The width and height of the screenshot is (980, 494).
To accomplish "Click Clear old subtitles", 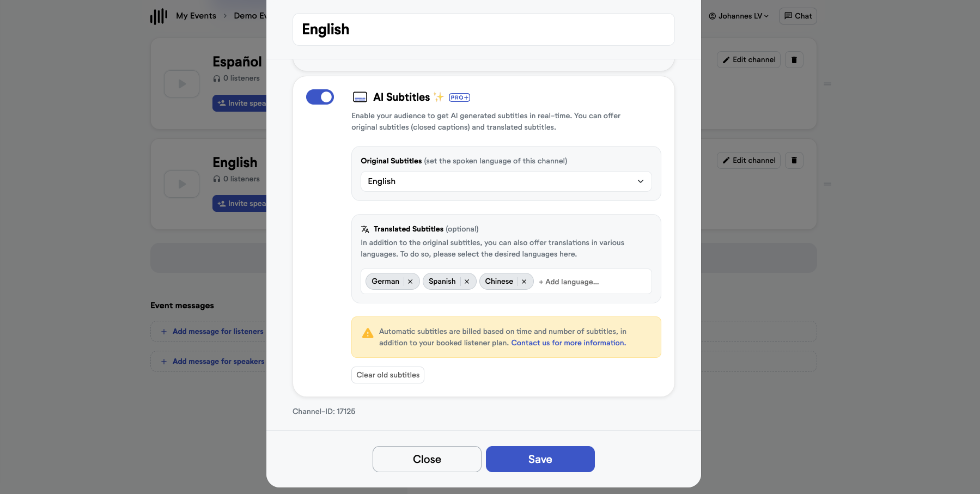I will click(x=387, y=375).
